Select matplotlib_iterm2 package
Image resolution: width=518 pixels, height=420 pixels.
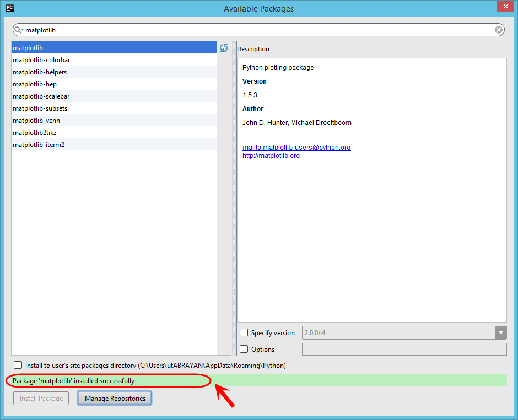pyautogui.click(x=114, y=145)
